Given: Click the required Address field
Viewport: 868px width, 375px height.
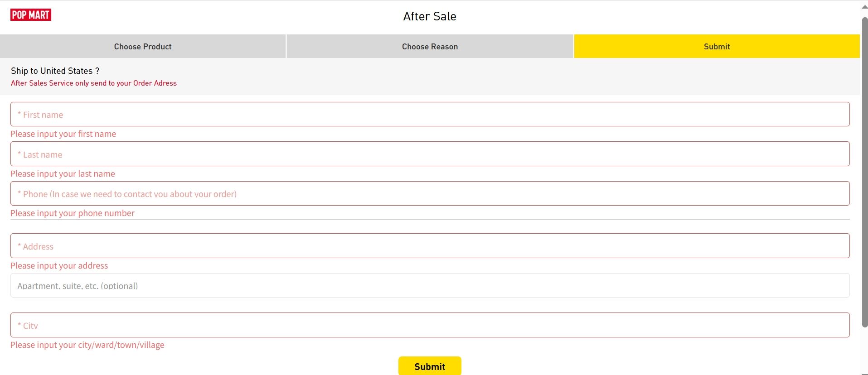Looking at the screenshot, I should click(430, 246).
